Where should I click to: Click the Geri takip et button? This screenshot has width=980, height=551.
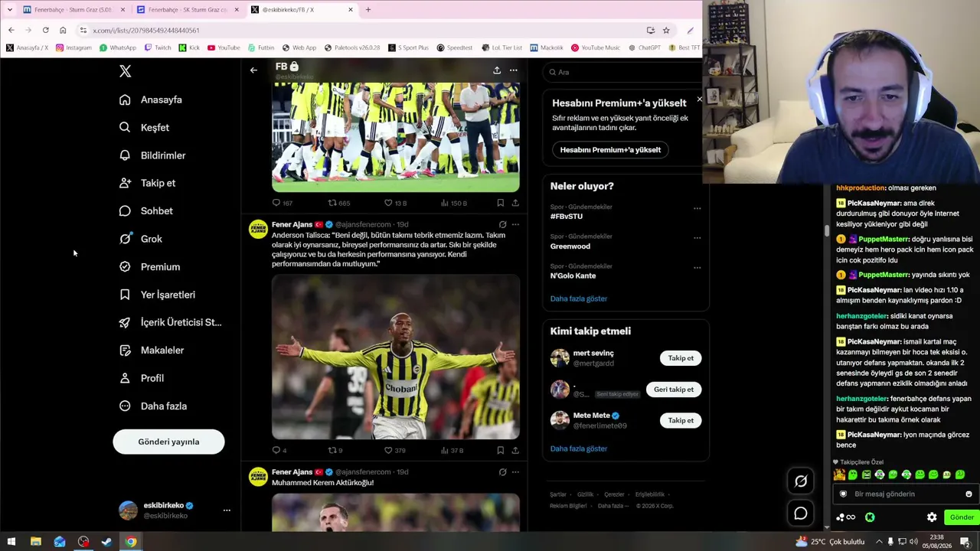click(x=674, y=390)
